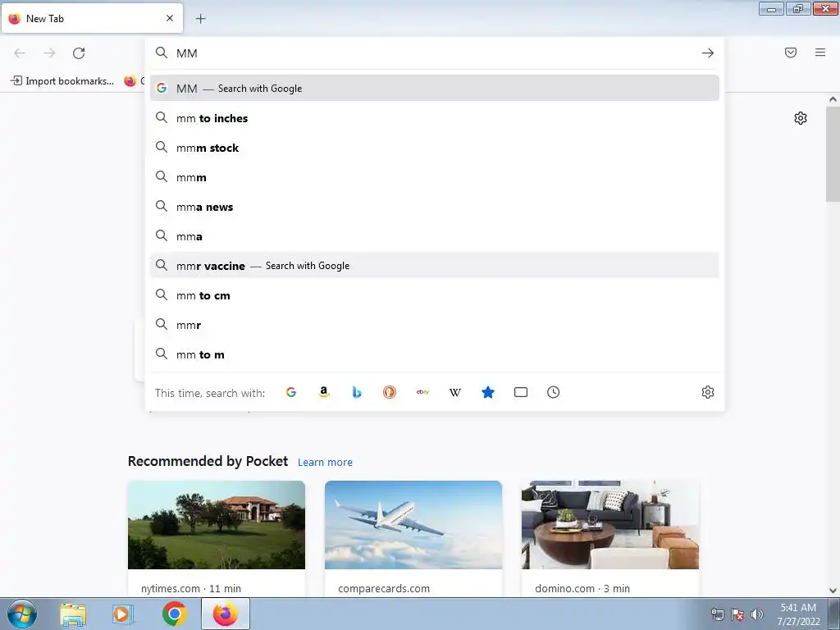Image resolution: width=840 pixels, height=630 pixels.
Task: Go forward one page
Action: point(49,53)
